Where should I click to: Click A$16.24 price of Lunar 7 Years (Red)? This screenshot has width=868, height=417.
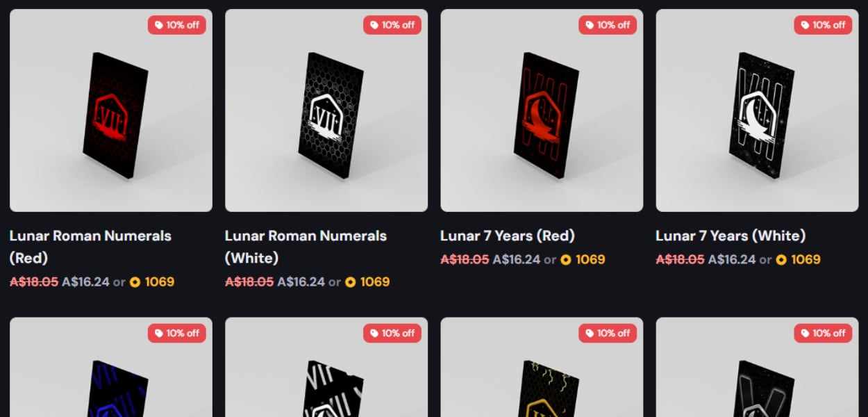point(516,260)
